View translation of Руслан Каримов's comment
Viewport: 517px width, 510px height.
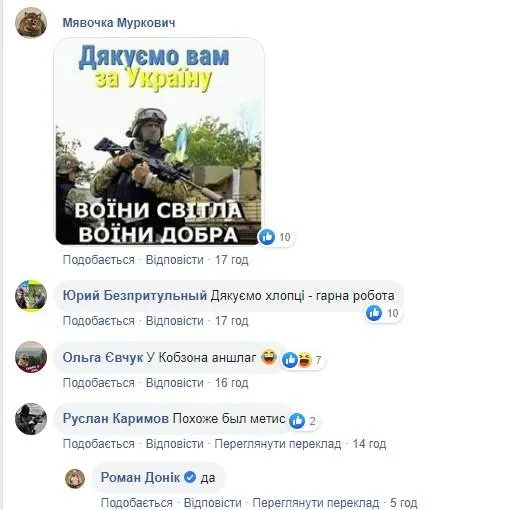pyautogui.click(x=278, y=444)
